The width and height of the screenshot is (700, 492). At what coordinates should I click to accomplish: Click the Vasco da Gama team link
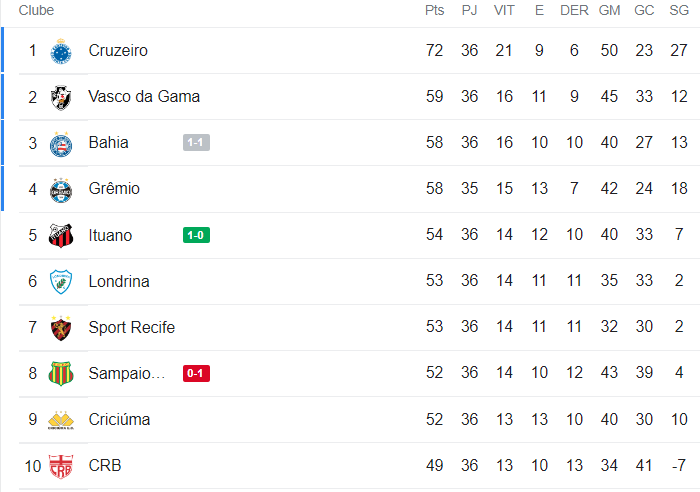pyautogui.click(x=144, y=97)
